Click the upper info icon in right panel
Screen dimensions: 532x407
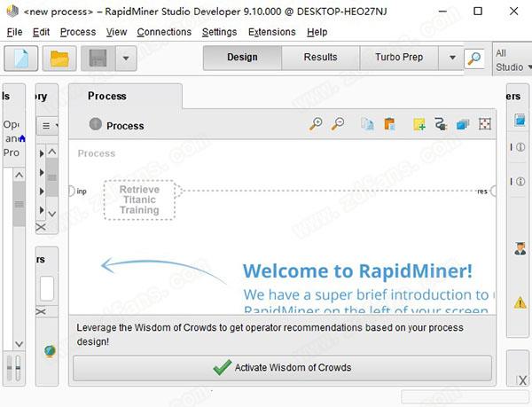click(520, 147)
